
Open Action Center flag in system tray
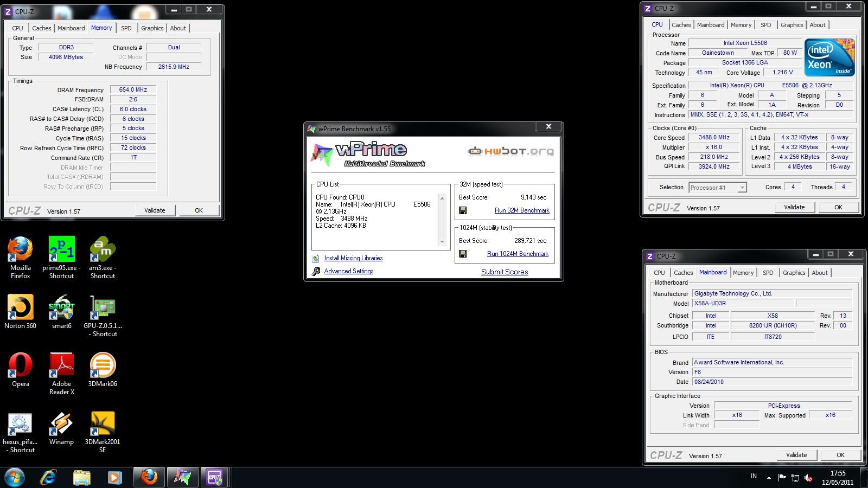click(x=782, y=478)
